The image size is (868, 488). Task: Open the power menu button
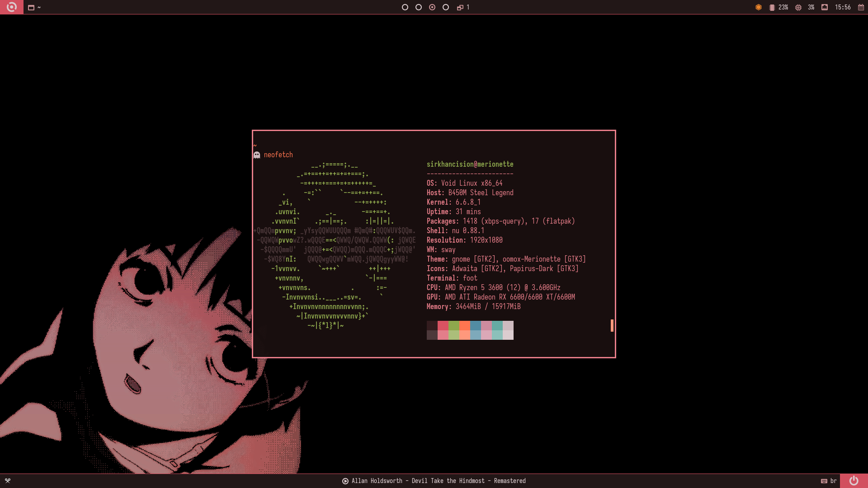[x=854, y=481]
